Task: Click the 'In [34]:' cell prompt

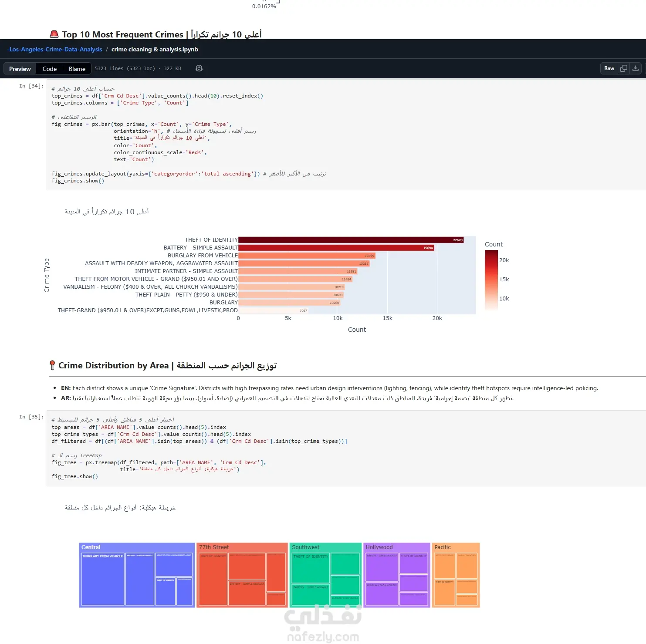Action: click(x=31, y=86)
